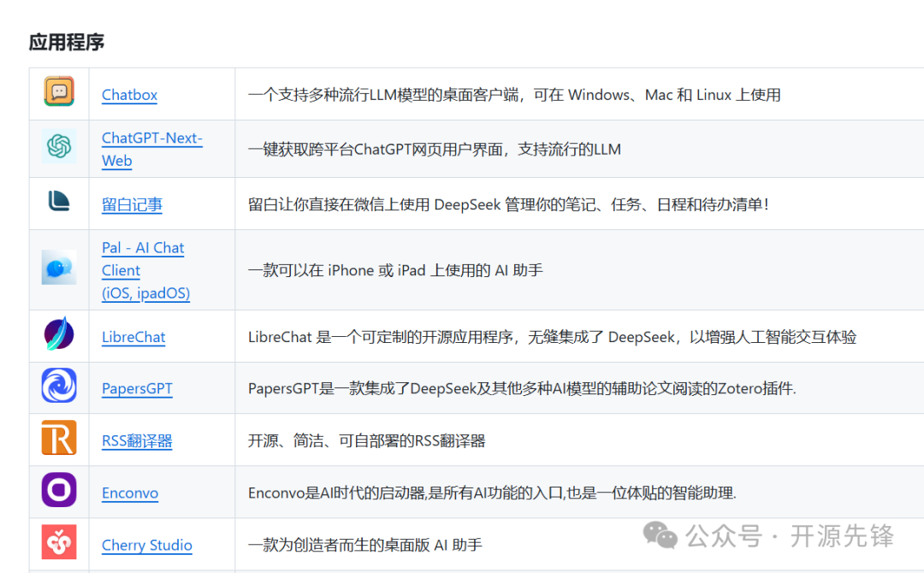Visit the PapersGPT link
The height and width of the screenshot is (573, 924).
(x=137, y=388)
